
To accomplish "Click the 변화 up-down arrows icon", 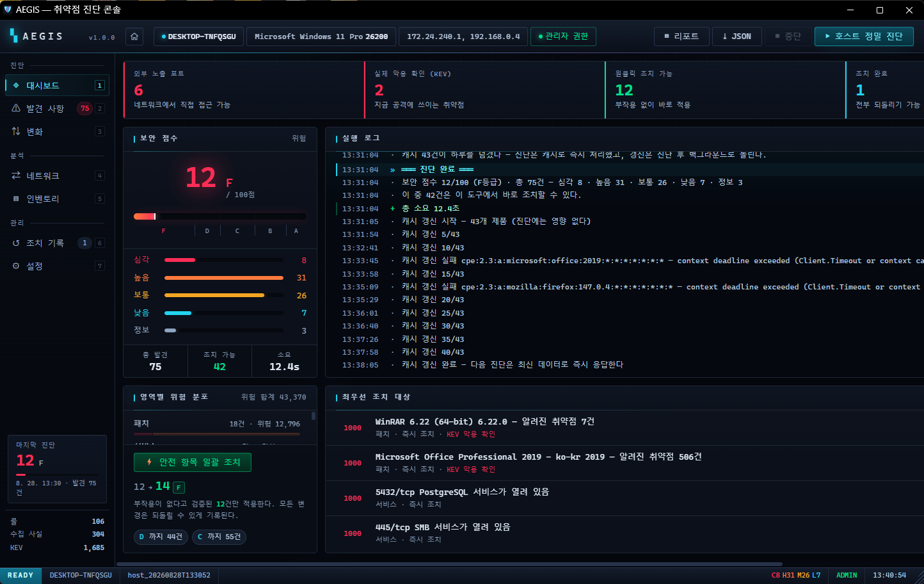I will click(16, 131).
